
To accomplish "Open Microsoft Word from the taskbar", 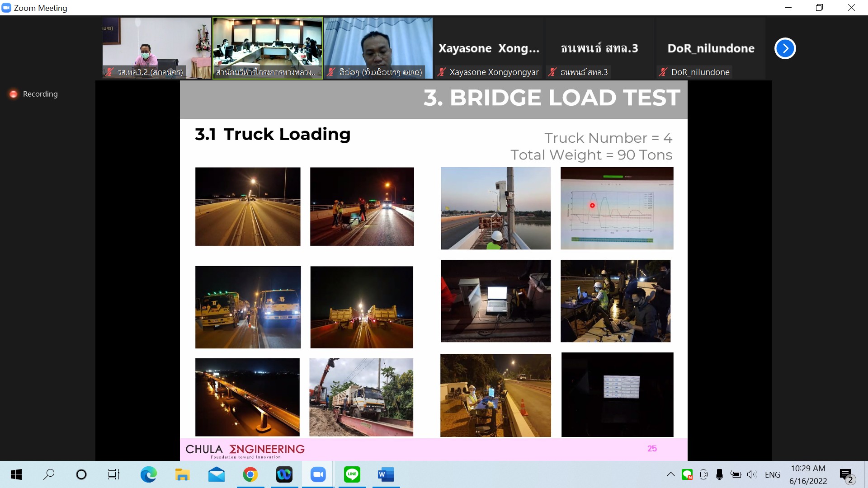I will (x=386, y=474).
